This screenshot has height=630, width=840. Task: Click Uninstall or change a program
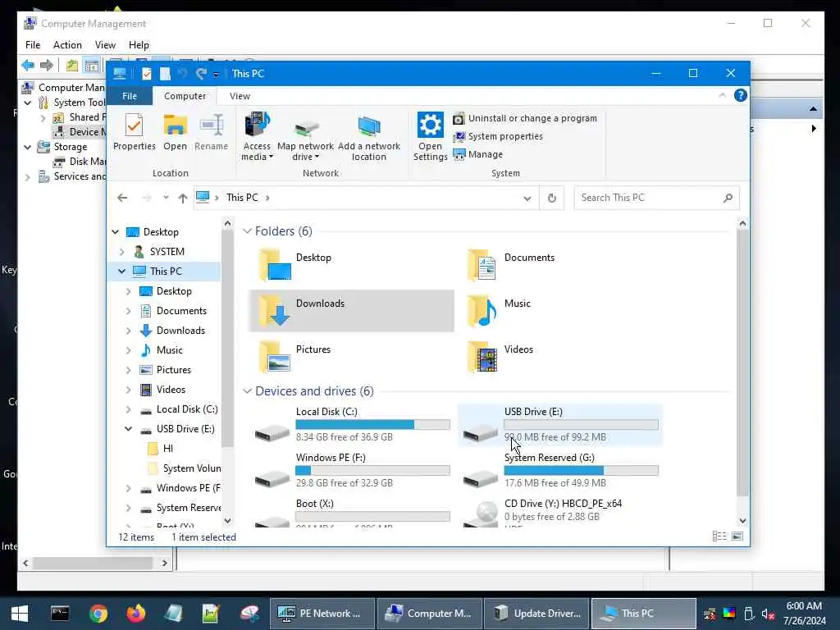tap(525, 118)
